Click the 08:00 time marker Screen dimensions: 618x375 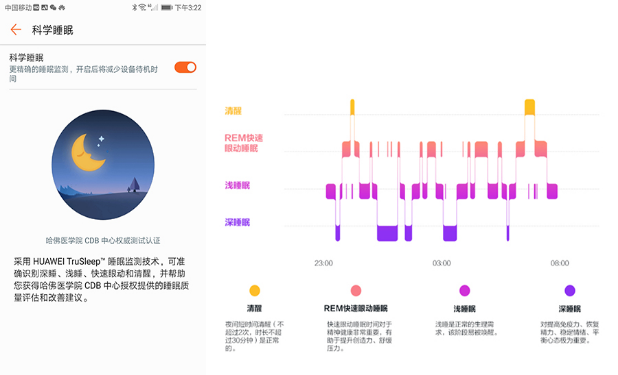pyautogui.click(x=560, y=263)
